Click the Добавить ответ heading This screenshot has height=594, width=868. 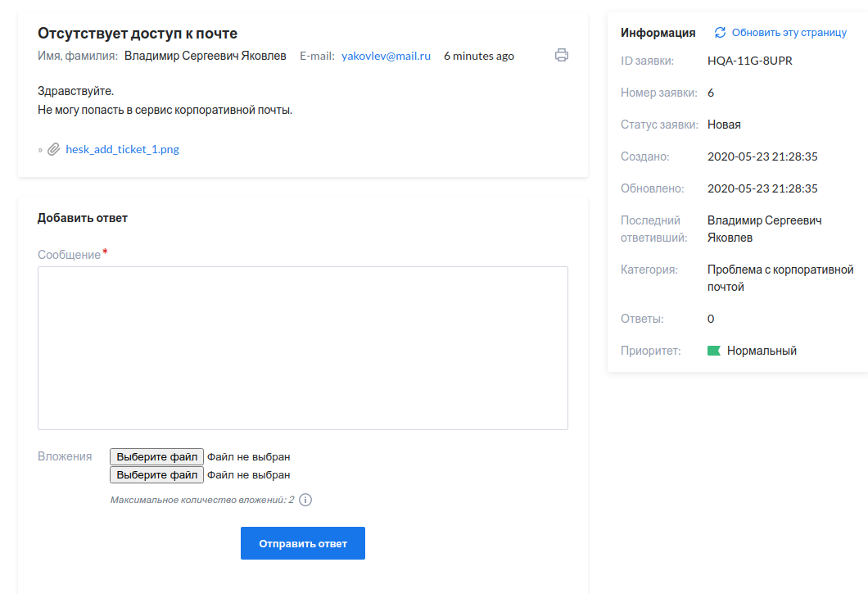click(83, 218)
